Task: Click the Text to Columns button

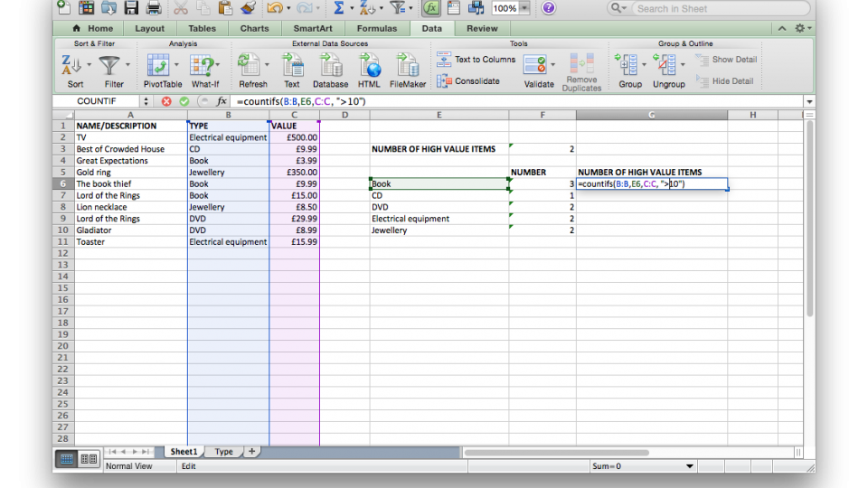Action: tap(476, 60)
